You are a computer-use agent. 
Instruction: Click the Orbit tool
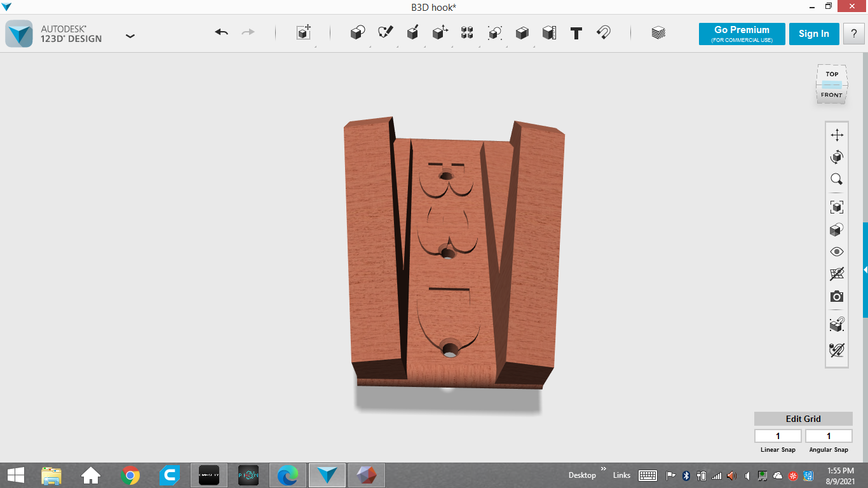[837, 157]
